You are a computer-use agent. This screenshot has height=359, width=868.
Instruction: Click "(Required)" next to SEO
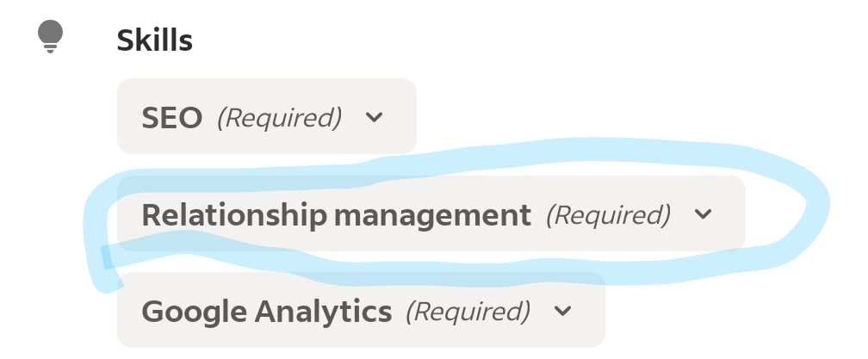[x=279, y=117]
